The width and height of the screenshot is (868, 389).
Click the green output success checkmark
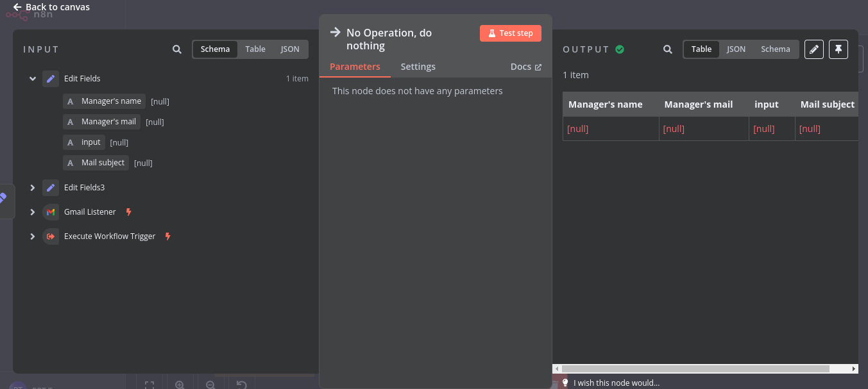pos(620,49)
